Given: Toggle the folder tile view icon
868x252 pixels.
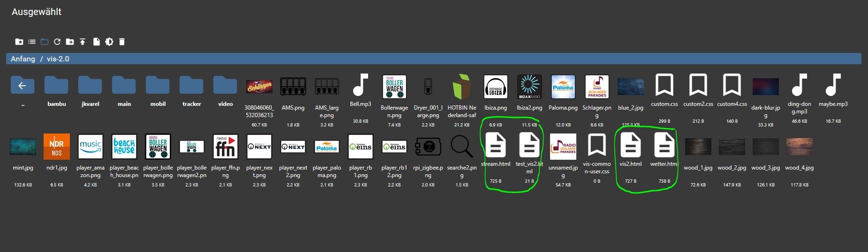Looking at the screenshot, I should point(45,42).
